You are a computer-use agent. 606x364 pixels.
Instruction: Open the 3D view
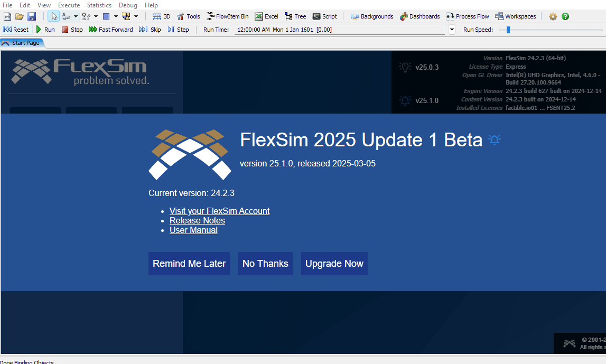tap(162, 16)
